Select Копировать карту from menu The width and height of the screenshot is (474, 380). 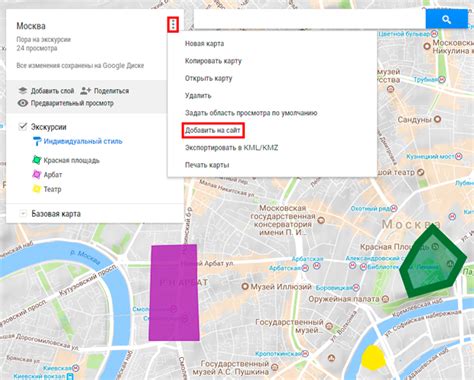pos(213,61)
